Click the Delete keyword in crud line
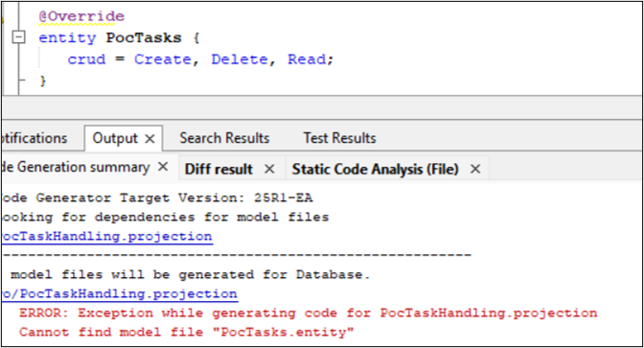 tap(240, 59)
